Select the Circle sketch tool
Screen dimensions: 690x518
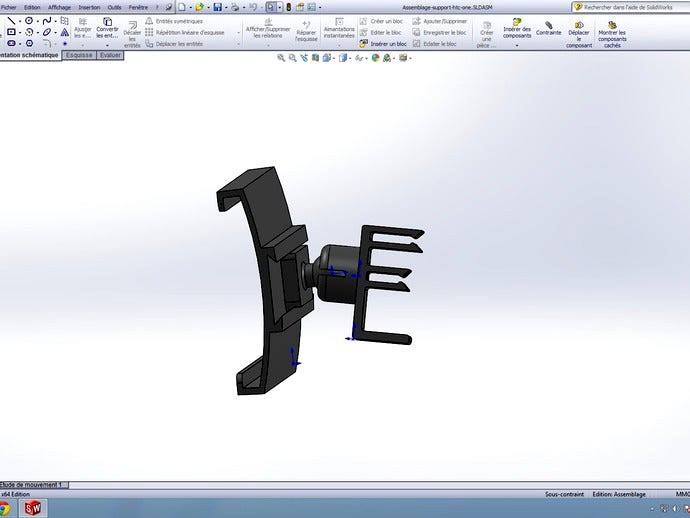click(29, 21)
